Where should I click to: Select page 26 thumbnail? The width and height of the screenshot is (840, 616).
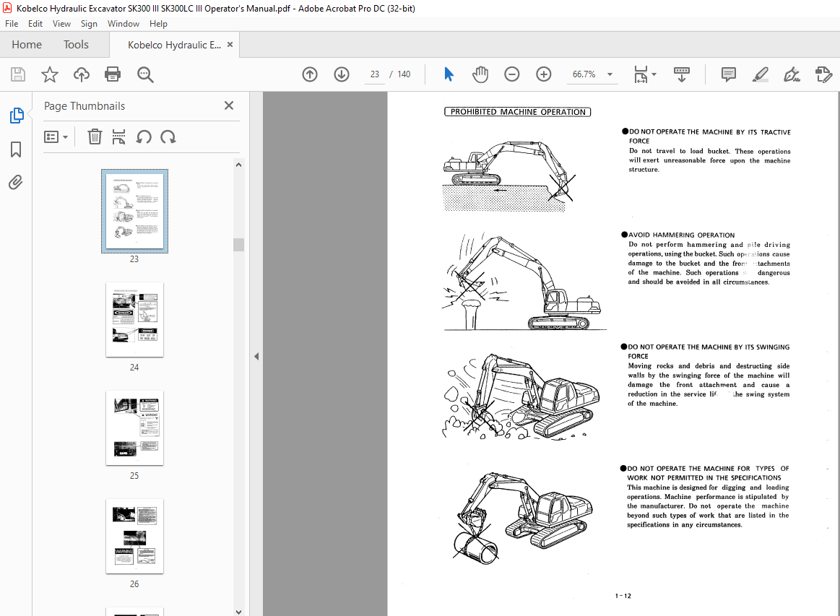(134, 536)
